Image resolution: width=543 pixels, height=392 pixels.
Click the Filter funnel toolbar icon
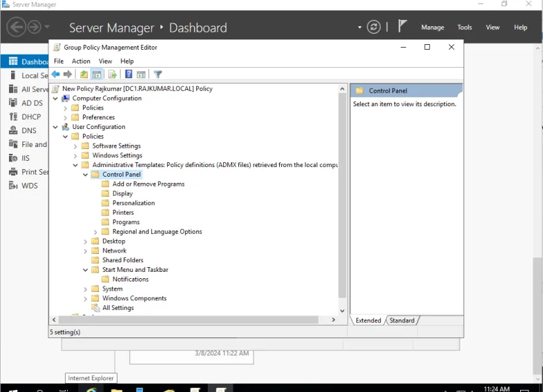[158, 74]
